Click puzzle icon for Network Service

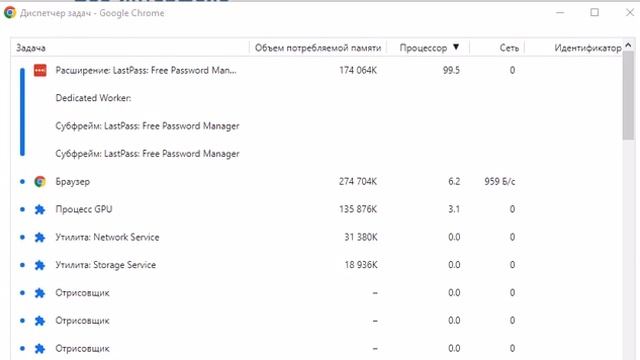click(40, 237)
